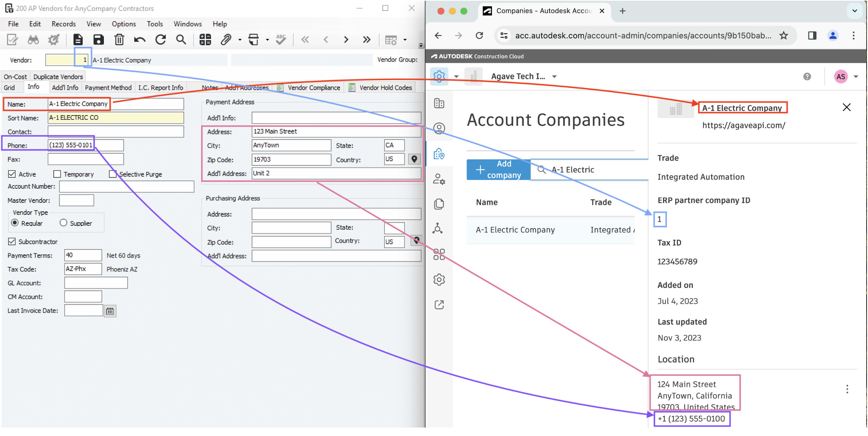Click the printer icon in toolbar
The width and height of the screenshot is (868, 436).
click(253, 40)
